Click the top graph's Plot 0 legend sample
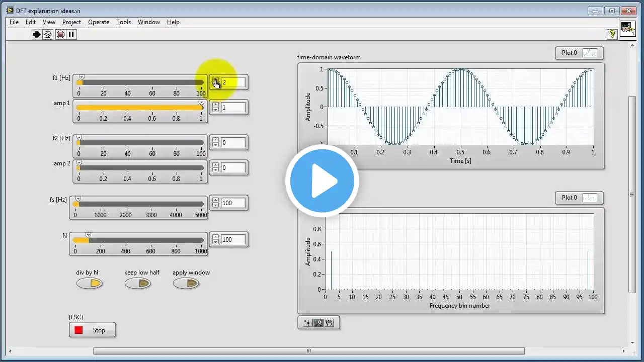 [590, 53]
